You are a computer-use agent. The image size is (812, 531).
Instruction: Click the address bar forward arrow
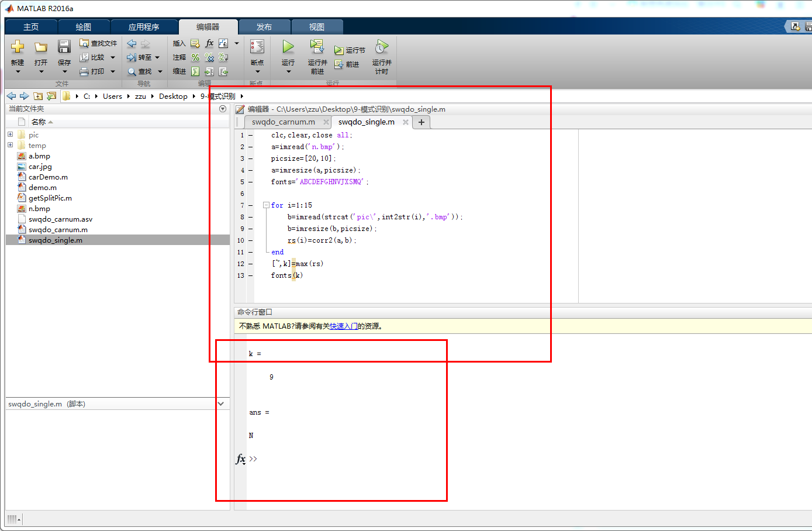pos(24,96)
